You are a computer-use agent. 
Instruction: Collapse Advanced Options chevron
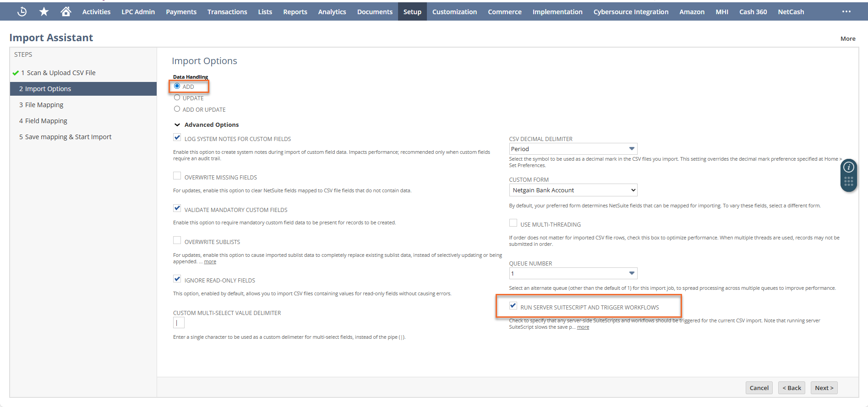177,125
